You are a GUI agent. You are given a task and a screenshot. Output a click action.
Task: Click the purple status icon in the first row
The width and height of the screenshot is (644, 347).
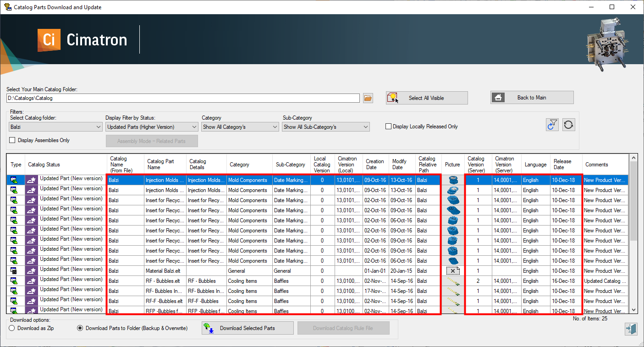tap(32, 180)
